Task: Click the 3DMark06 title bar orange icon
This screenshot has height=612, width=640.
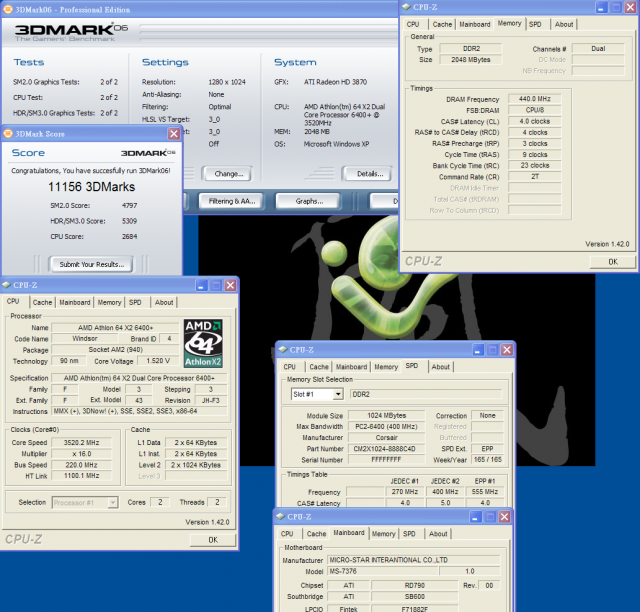Action: [x=7, y=9]
